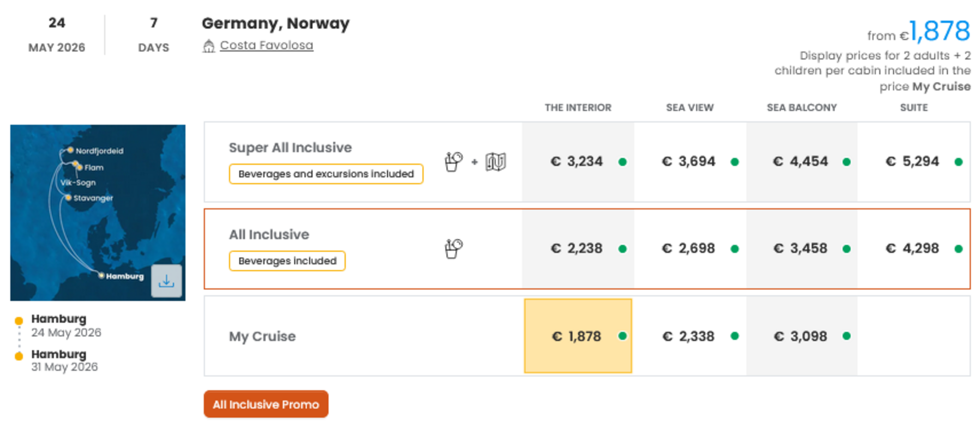The width and height of the screenshot is (980, 436).
Task: Pick Super All Inclusive Suite fare € 5,294
Action: tap(912, 162)
